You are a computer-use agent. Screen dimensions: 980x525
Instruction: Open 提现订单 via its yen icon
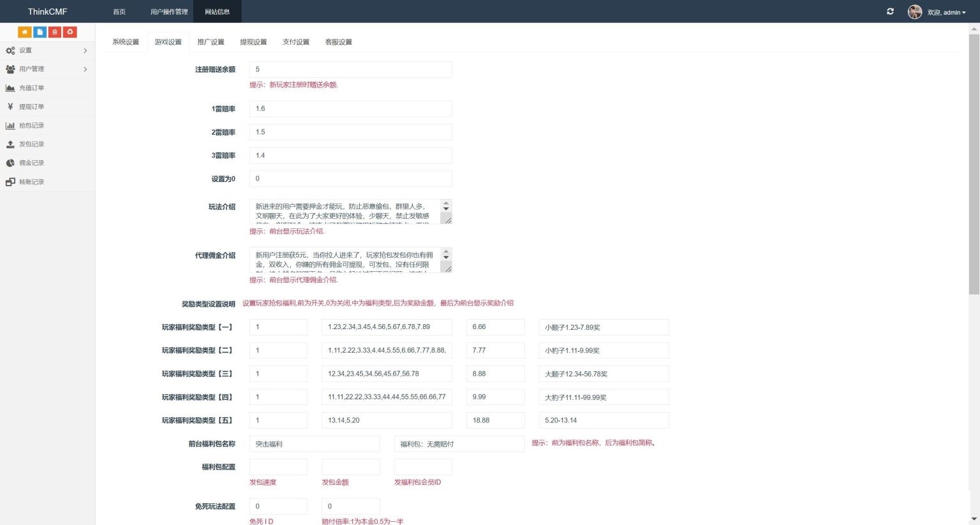pyautogui.click(x=10, y=107)
